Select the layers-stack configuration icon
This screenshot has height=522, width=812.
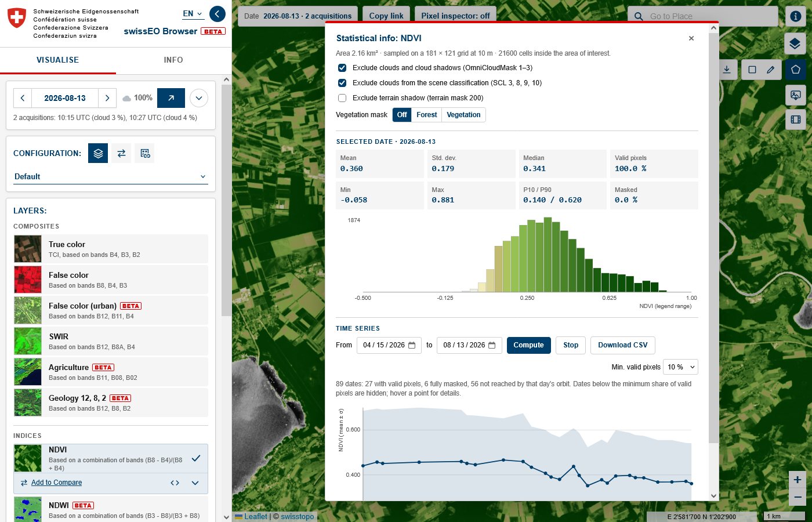pyautogui.click(x=98, y=153)
